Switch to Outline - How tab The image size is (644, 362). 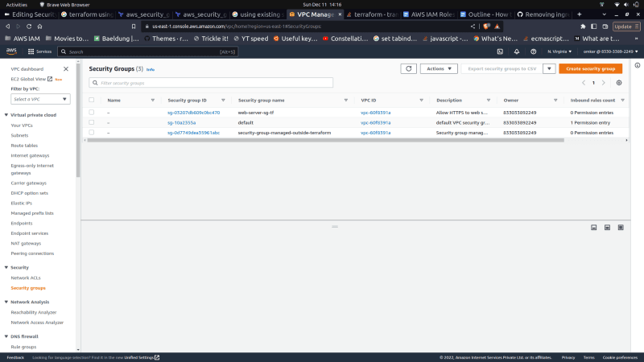tap(485, 14)
